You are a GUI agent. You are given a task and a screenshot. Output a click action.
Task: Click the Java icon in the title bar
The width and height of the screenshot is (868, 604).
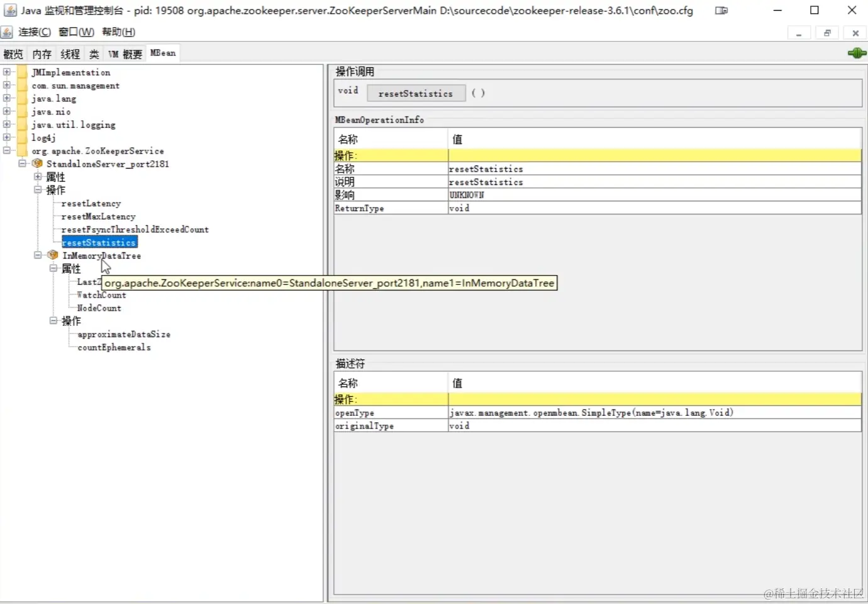pyautogui.click(x=10, y=10)
